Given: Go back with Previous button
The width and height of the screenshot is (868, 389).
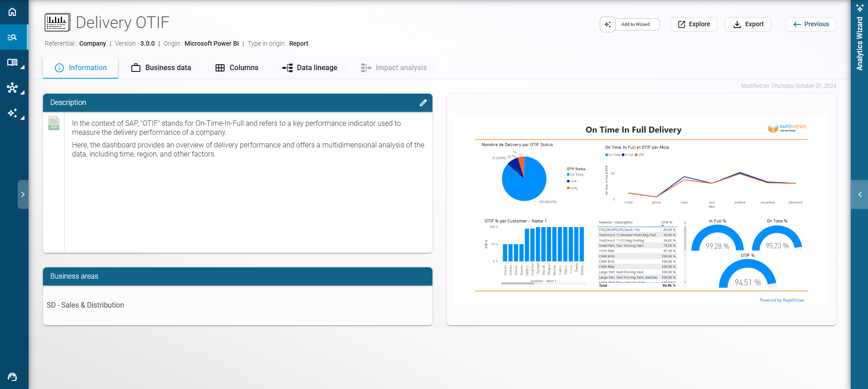Looking at the screenshot, I should click(811, 24).
